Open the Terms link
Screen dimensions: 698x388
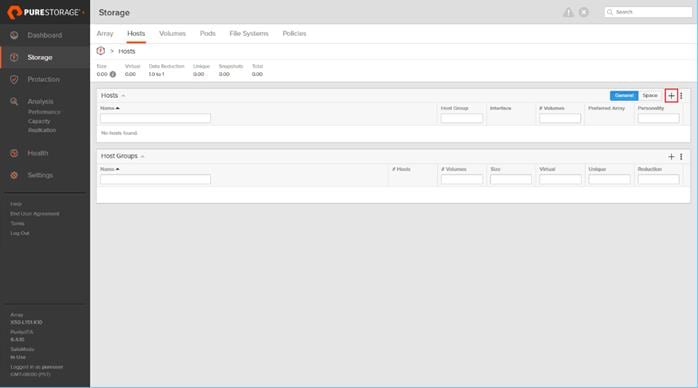pyautogui.click(x=17, y=223)
